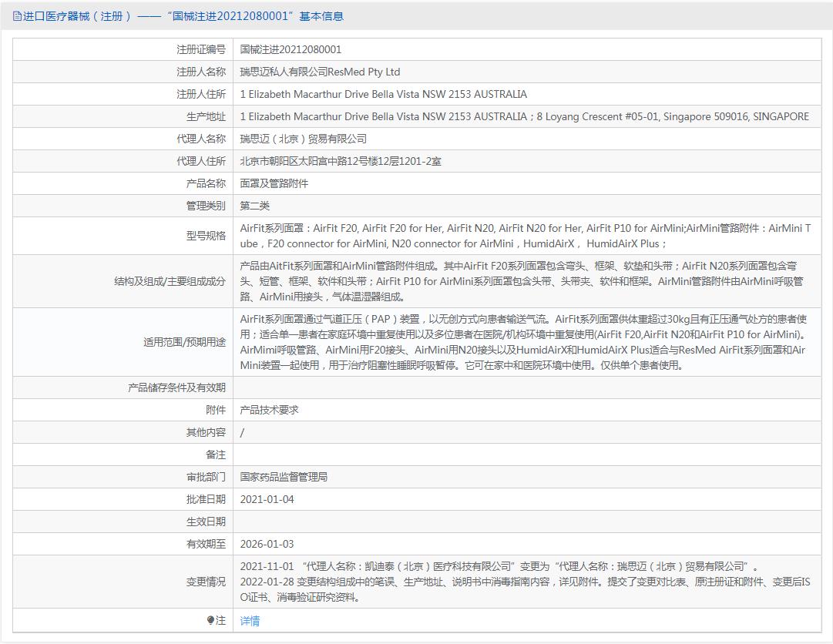Select the 备注 label
The width and height of the screenshot is (833, 644).
click(x=216, y=454)
